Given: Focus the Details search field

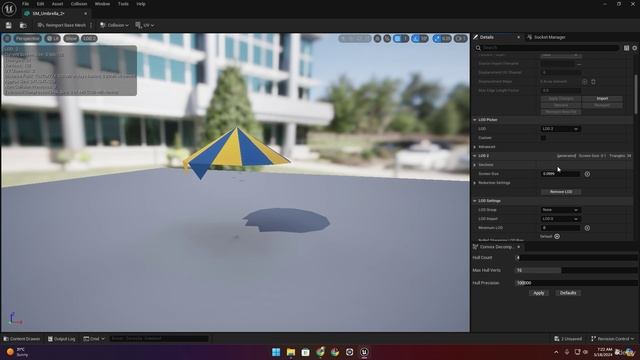Looking at the screenshot, I should pyautogui.click(x=547, y=48).
